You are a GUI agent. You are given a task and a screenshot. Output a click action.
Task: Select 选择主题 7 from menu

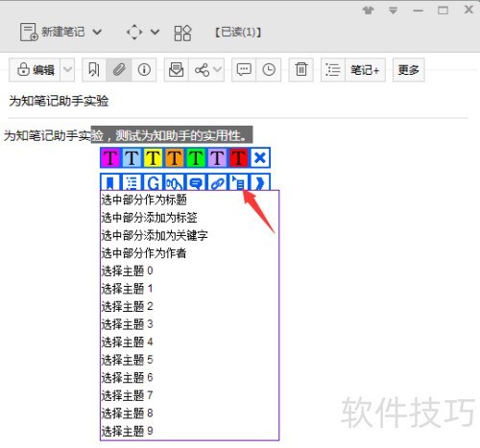click(189, 396)
